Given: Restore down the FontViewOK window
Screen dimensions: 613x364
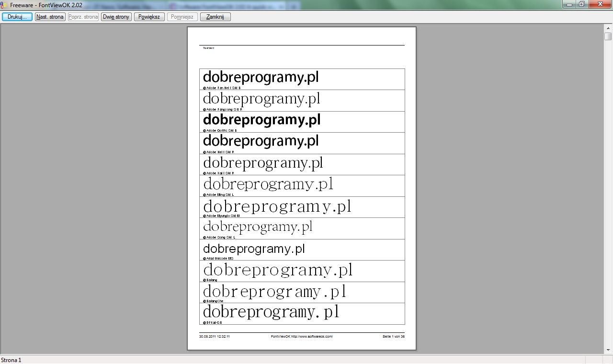Looking at the screenshot, I should [x=581, y=4].
